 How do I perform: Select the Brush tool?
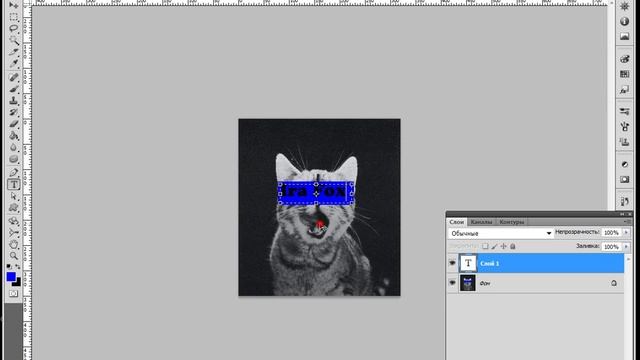(x=13, y=89)
